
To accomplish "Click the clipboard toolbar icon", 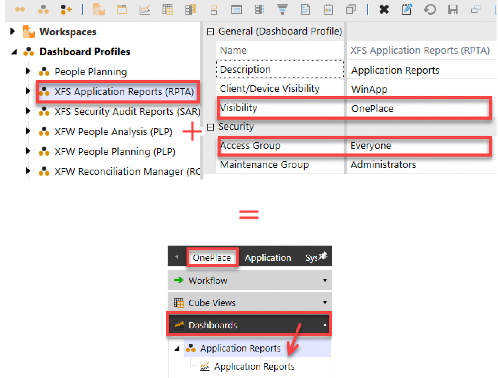I will (328, 9).
